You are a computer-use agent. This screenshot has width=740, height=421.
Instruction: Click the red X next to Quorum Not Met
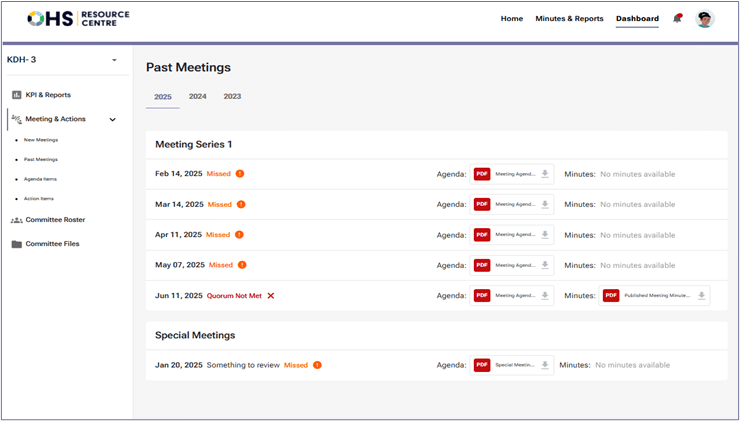(x=271, y=296)
